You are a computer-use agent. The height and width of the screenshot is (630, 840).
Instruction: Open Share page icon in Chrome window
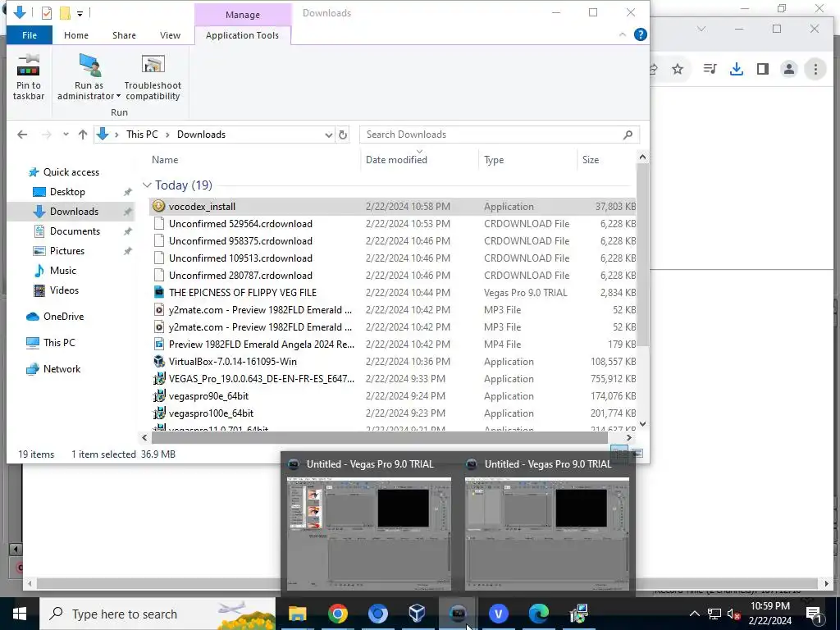pyautogui.click(x=654, y=69)
